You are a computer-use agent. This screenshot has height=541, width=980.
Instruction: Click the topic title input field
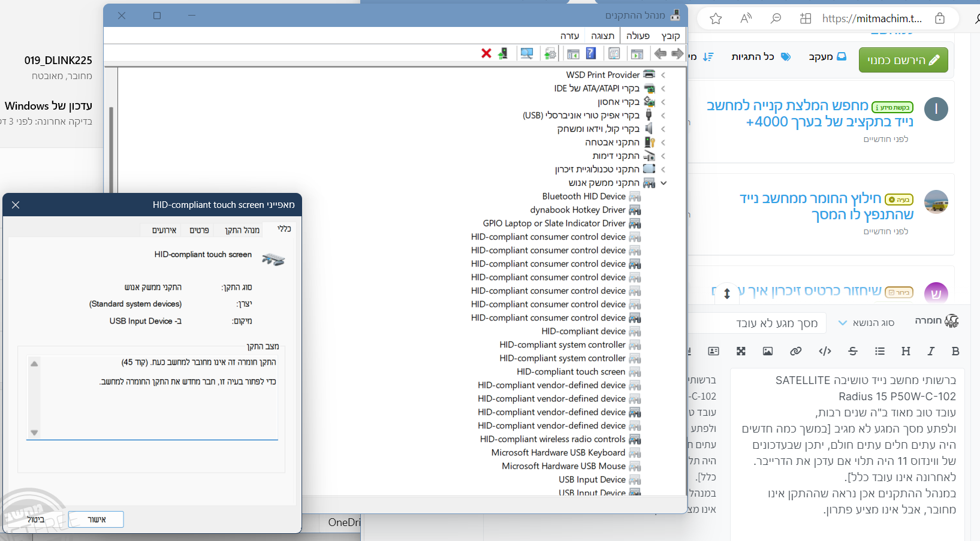click(758, 324)
